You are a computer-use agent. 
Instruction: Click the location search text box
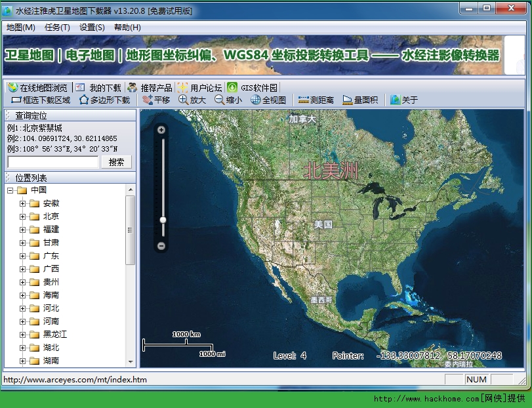pyautogui.click(x=53, y=162)
